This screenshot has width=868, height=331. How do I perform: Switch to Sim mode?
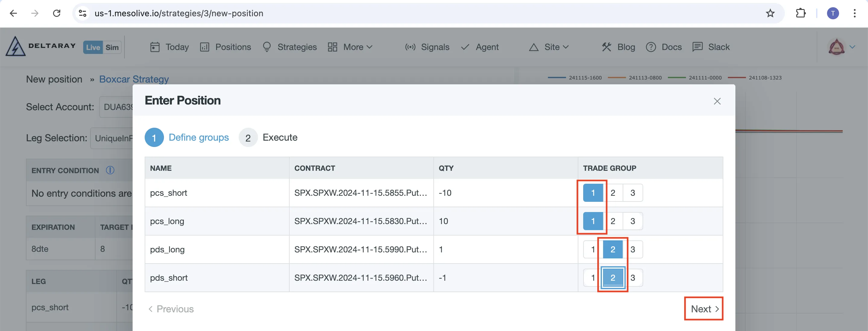[x=112, y=48]
